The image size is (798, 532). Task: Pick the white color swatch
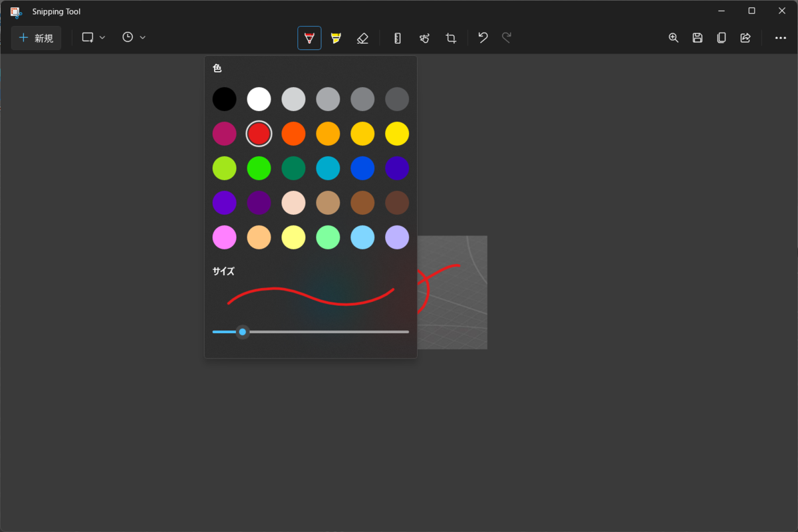(259, 99)
